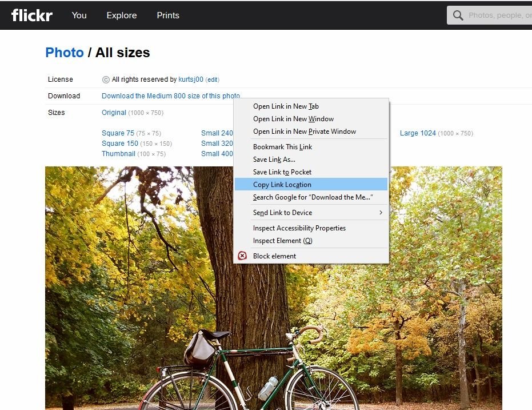Click the "All sizes" heading text
532x410 pixels.
coord(122,53)
